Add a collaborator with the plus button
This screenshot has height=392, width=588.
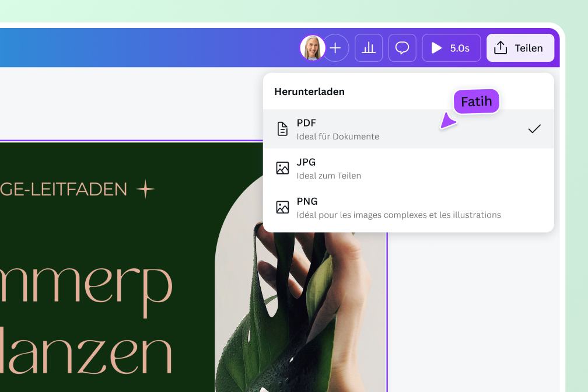[x=335, y=48]
